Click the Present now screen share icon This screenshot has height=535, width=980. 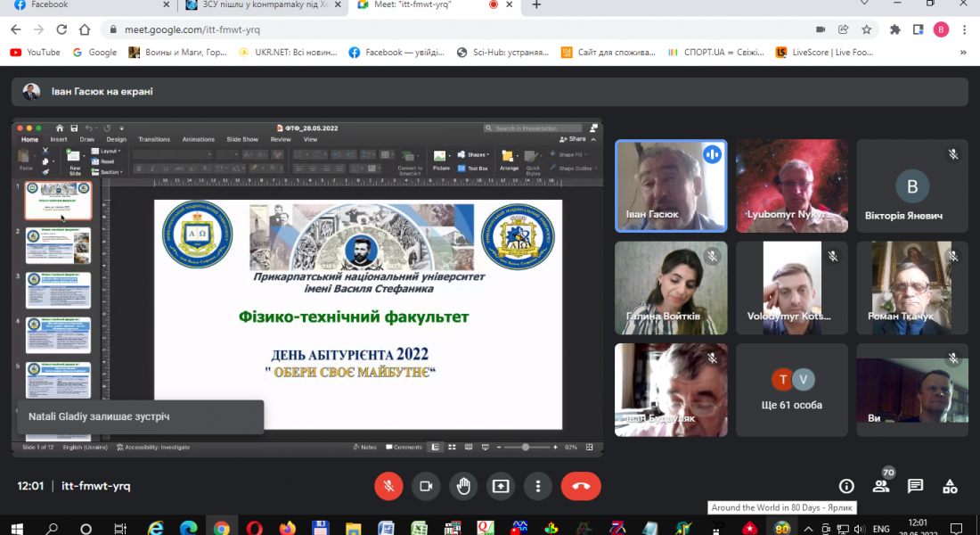point(501,486)
